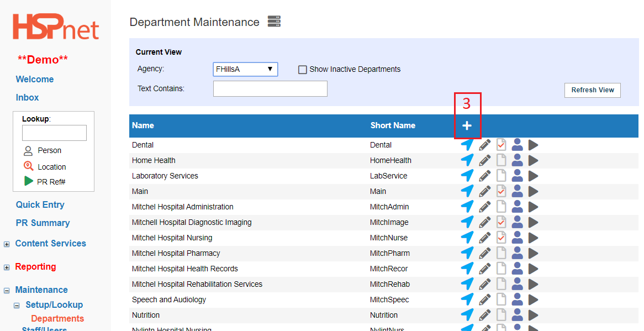The width and height of the screenshot is (644, 331).
Task: Click the green PR Ref# play icon
Action: click(x=28, y=181)
